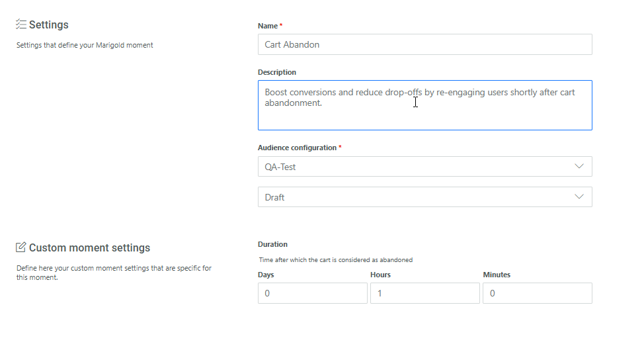Click the Description field label
The image size is (644, 358).
click(277, 72)
